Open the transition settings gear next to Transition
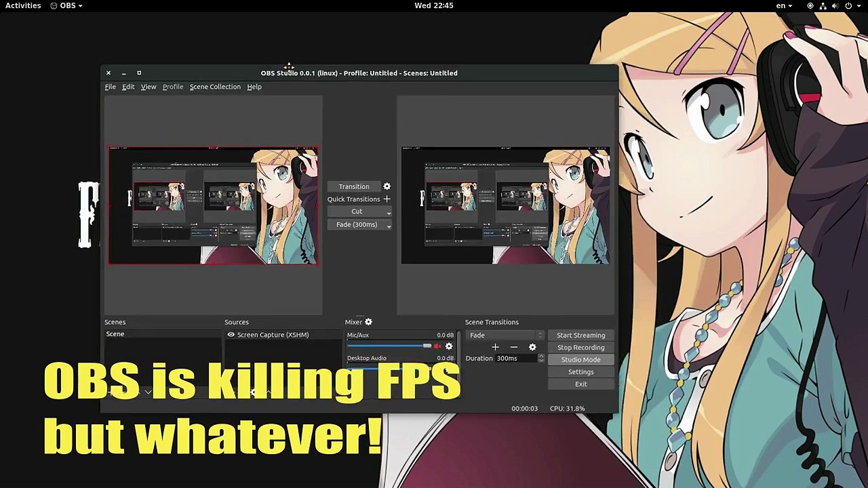Image resolution: width=868 pixels, height=488 pixels. coord(387,186)
